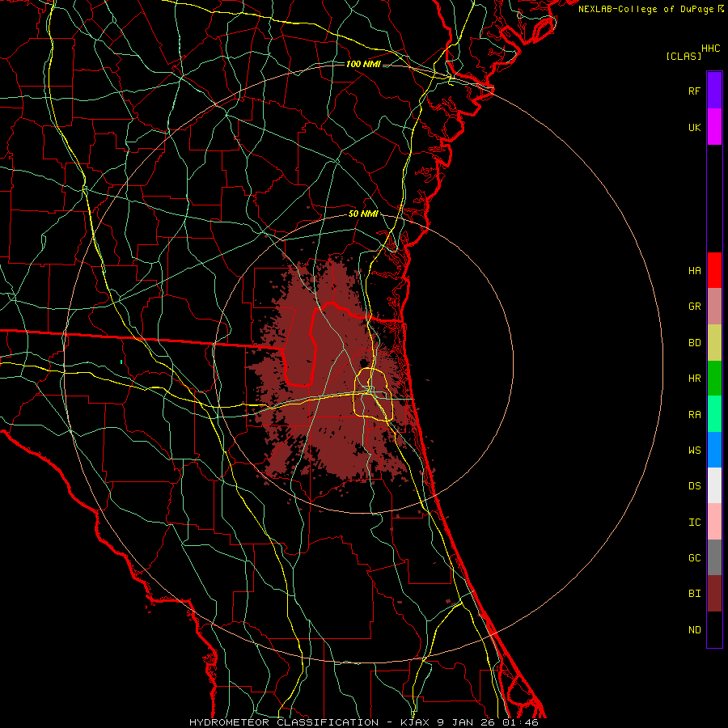Click the BD yellow legend swatch
The height and width of the screenshot is (728, 728).
tap(714, 342)
